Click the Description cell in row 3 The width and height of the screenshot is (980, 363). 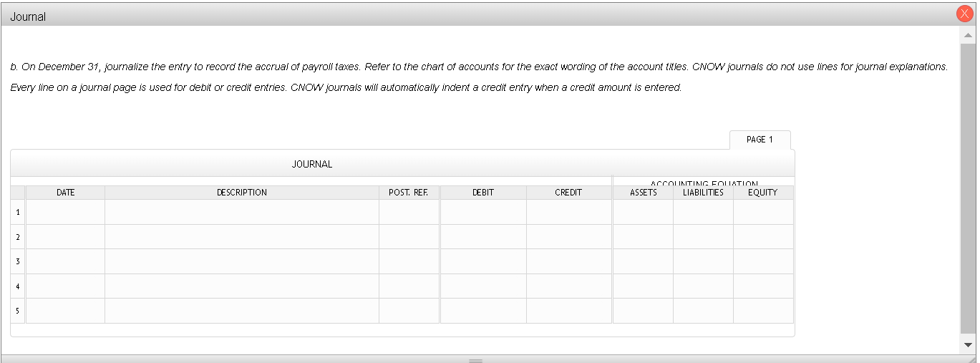pyautogui.click(x=242, y=261)
